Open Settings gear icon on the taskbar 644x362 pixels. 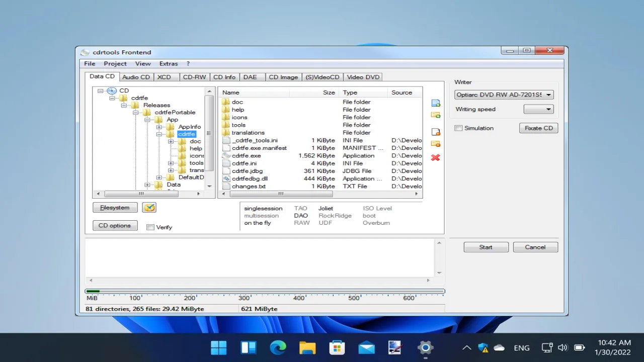pos(426,347)
